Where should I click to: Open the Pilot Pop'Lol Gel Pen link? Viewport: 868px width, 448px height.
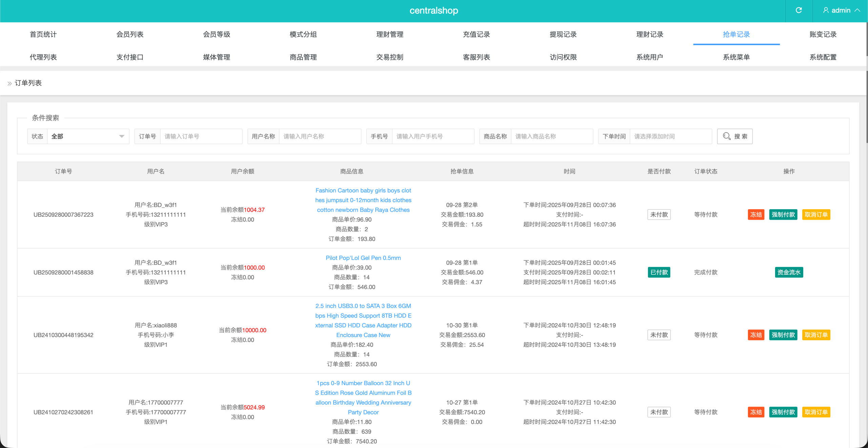[363, 258]
